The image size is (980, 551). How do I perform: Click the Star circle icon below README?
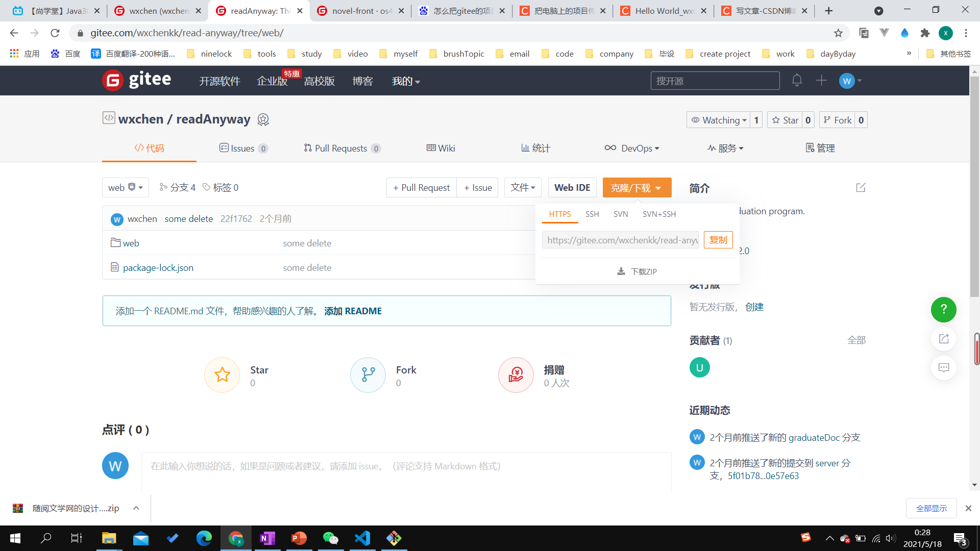pos(222,375)
